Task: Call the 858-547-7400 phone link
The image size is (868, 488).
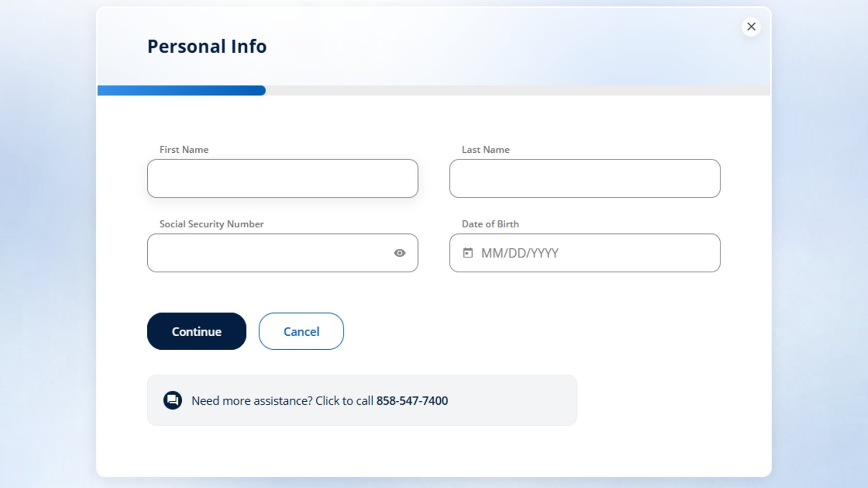Action: point(412,401)
